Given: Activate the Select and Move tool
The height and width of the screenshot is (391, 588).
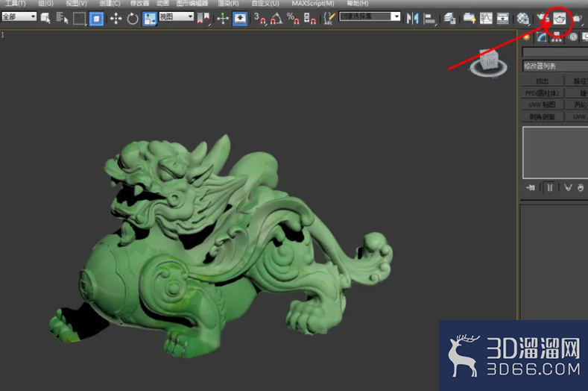Looking at the screenshot, I should click(x=116, y=19).
